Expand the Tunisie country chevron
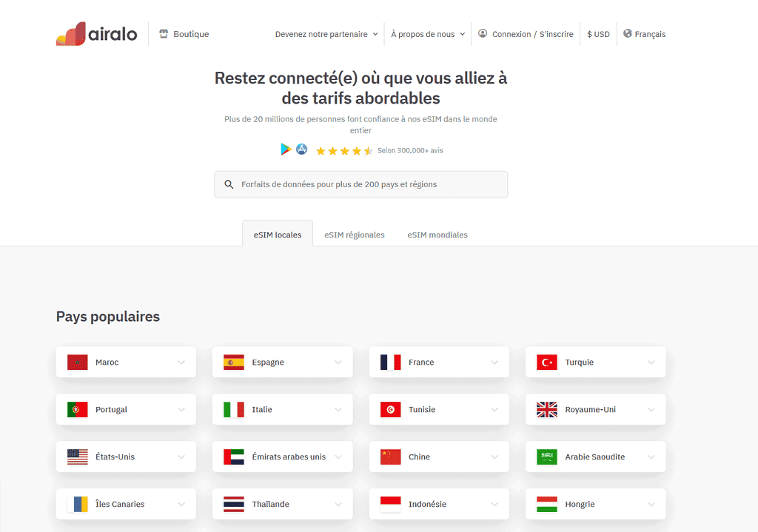This screenshot has height=532, width=758. [x=494, y=410]
